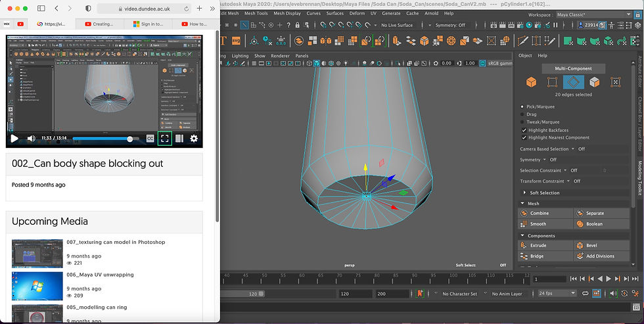This screenshot has width=644, height=324.
Task: Click Extrude component icon
Action: (524, 245)
